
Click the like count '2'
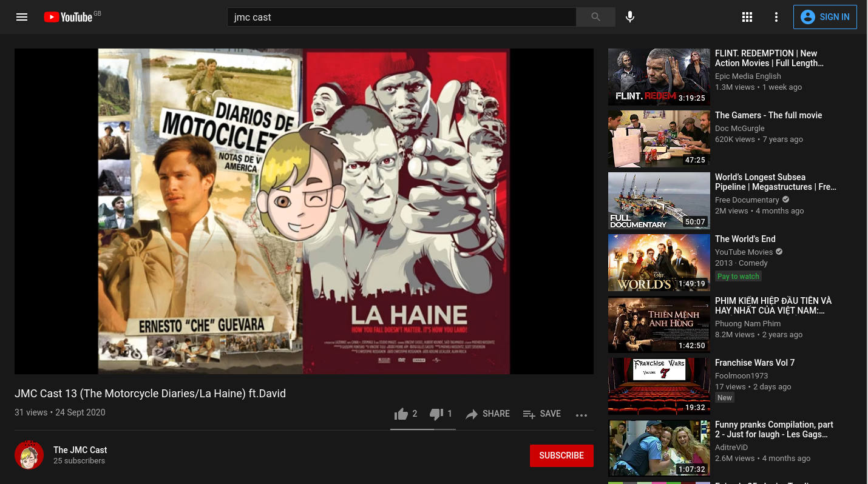415,414
